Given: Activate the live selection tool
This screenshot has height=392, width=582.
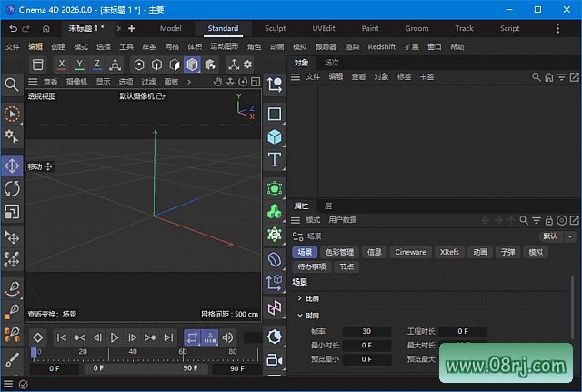Looking at the screenshot, I should [x=12, y=114].
